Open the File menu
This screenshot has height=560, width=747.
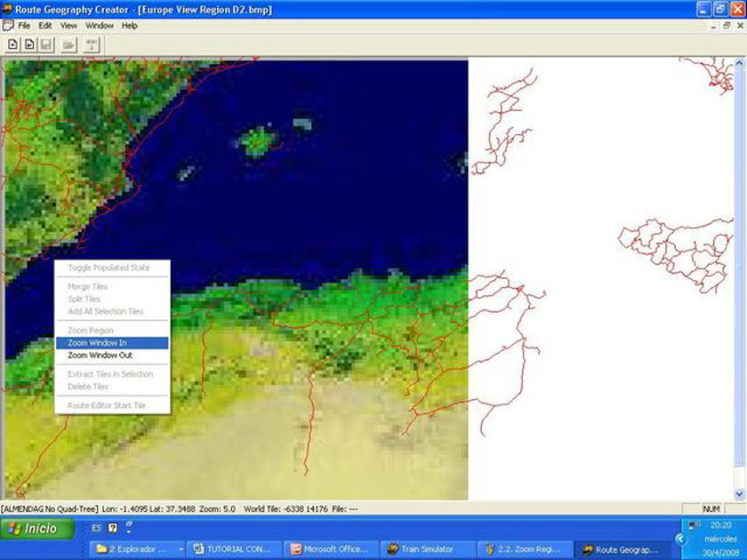[x=24, y=26]
